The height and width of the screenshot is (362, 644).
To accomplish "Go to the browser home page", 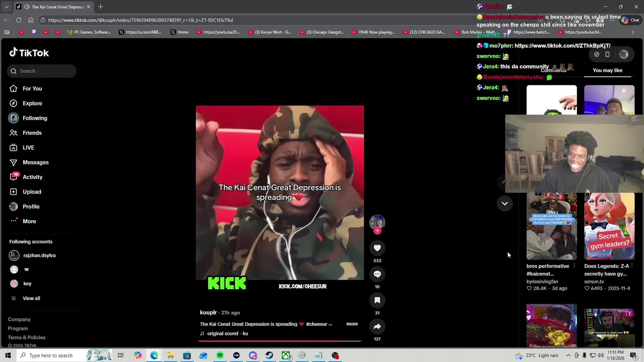I will click(31, 20).
